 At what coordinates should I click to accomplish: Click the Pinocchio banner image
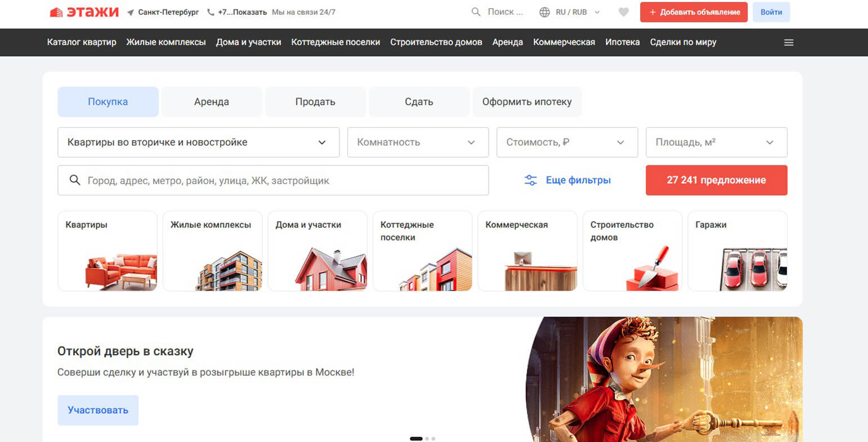coord(664,380)
